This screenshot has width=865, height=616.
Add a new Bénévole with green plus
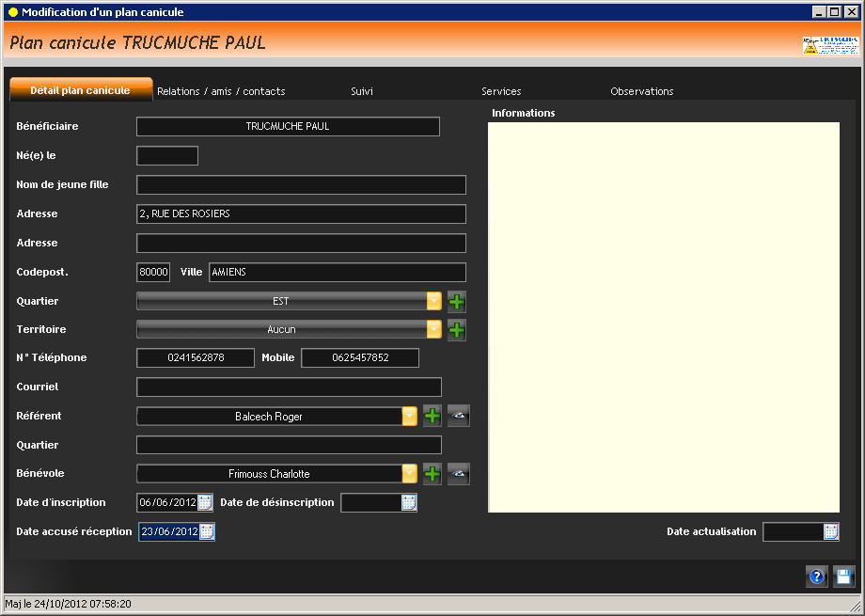click(432, 474)
